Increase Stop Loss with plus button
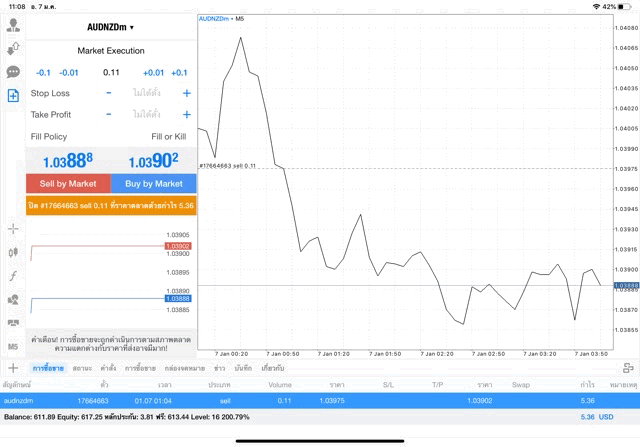This screenshot has width=640, height=447. pyautogui.click(x=186, y=93)
